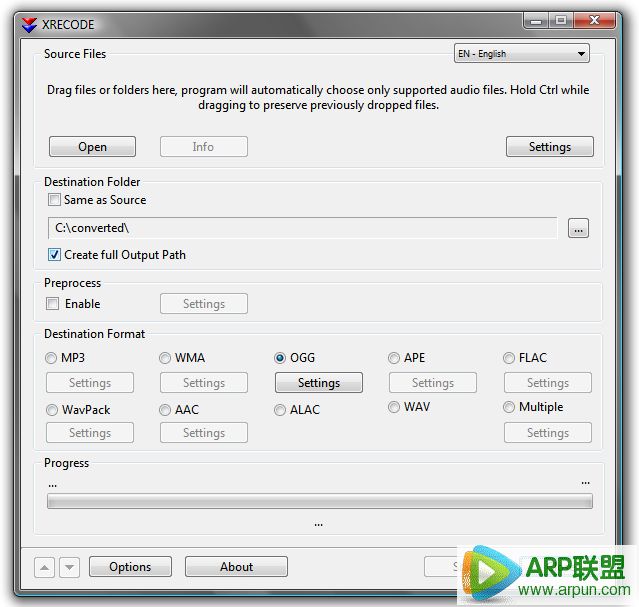
Task: Open Source Files Settings button
Action: pos(550,147)
